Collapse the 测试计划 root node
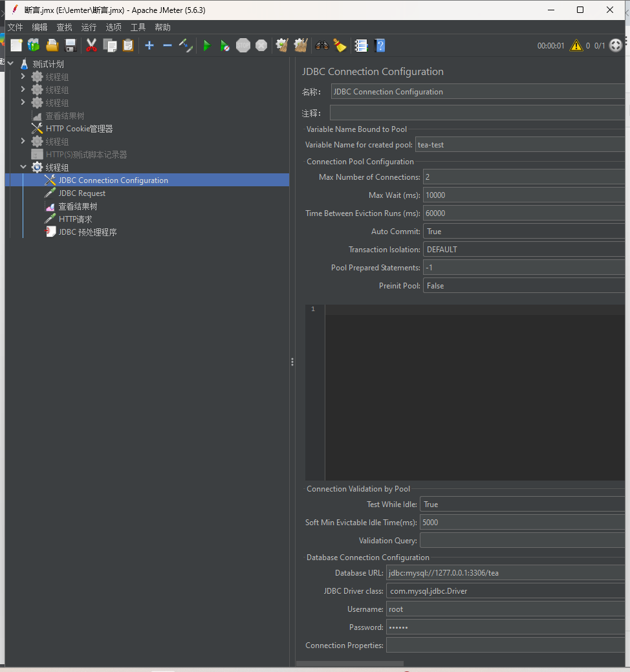 pos(11,63)
